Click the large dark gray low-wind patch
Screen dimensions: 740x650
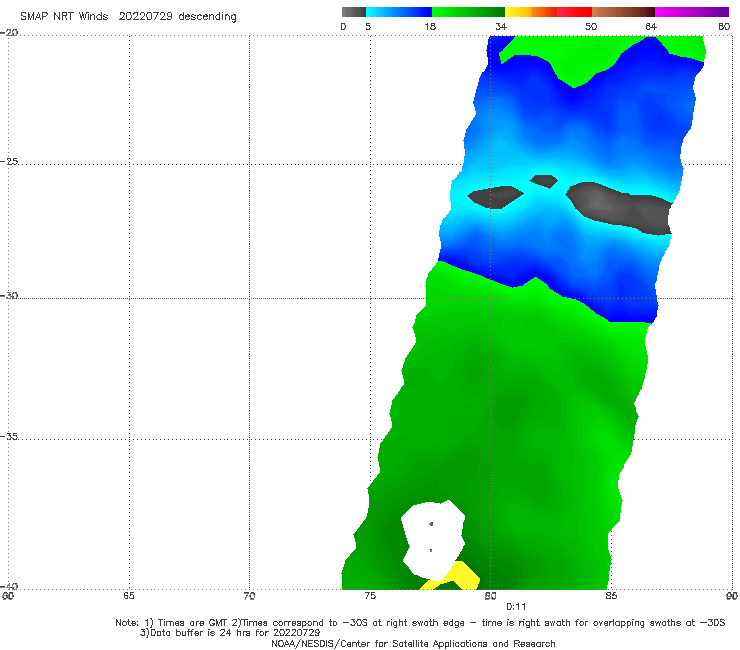tap(621, 208)
